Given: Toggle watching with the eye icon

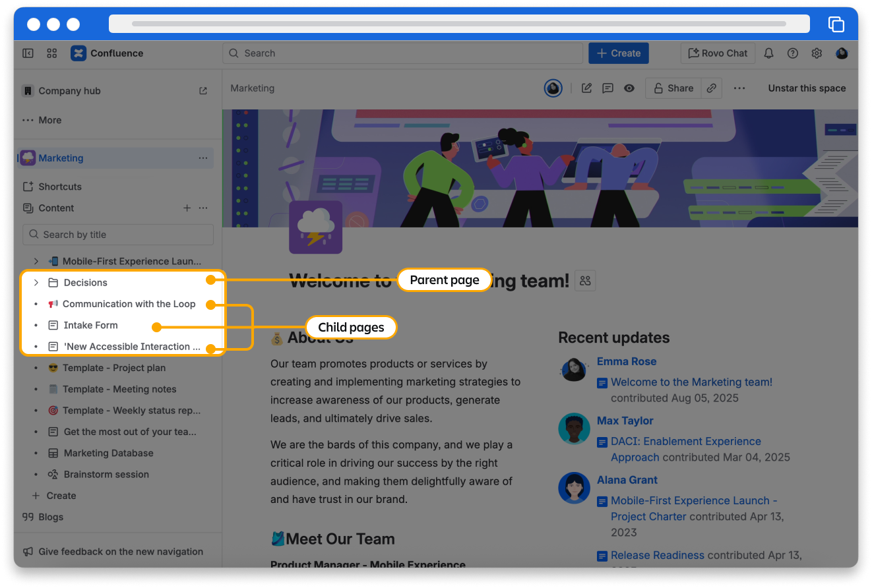Looking at the screenshot, I should [x=629, y=88].
